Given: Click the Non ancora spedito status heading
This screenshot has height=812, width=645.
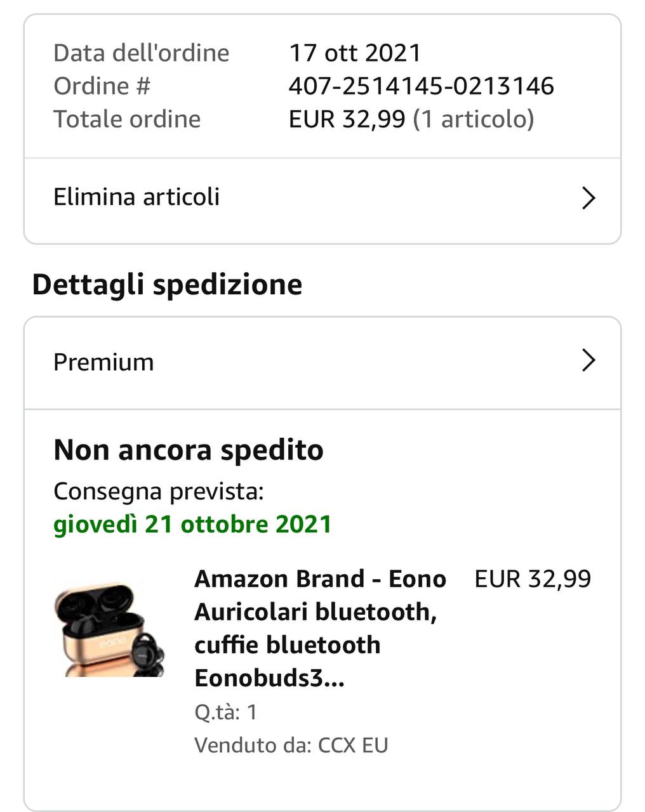Looking at the screenshot, I should pyautogui.click(x=189, y=450).
